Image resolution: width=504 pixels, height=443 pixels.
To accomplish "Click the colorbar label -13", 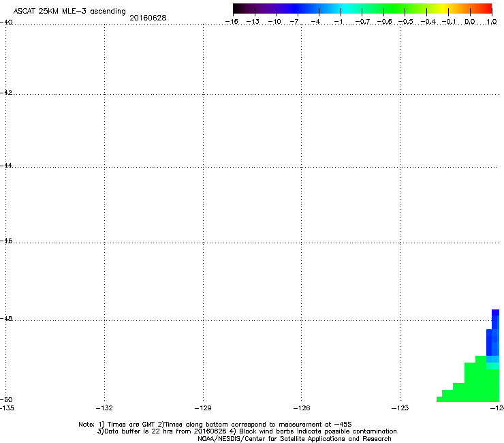I will click(x=253, y=22).
